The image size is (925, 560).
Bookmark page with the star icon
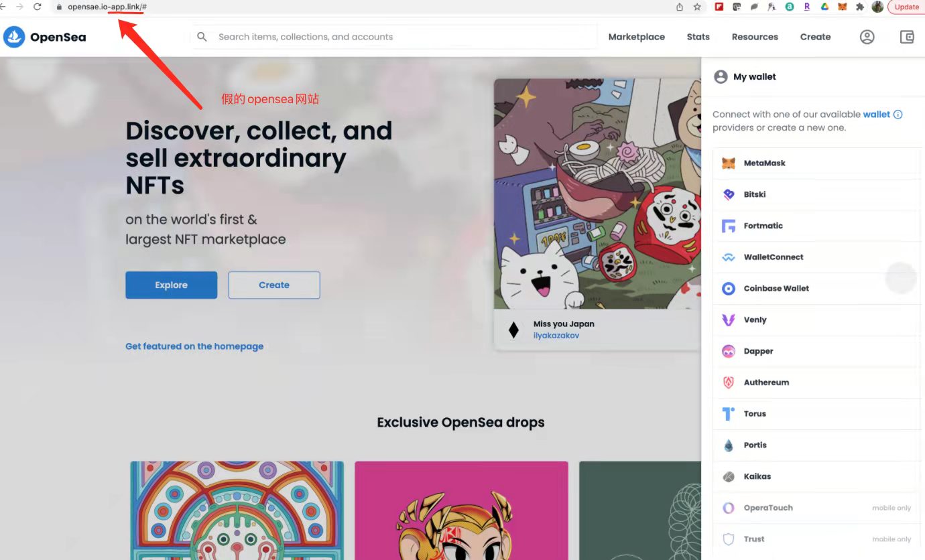click(x=697, y=7)
